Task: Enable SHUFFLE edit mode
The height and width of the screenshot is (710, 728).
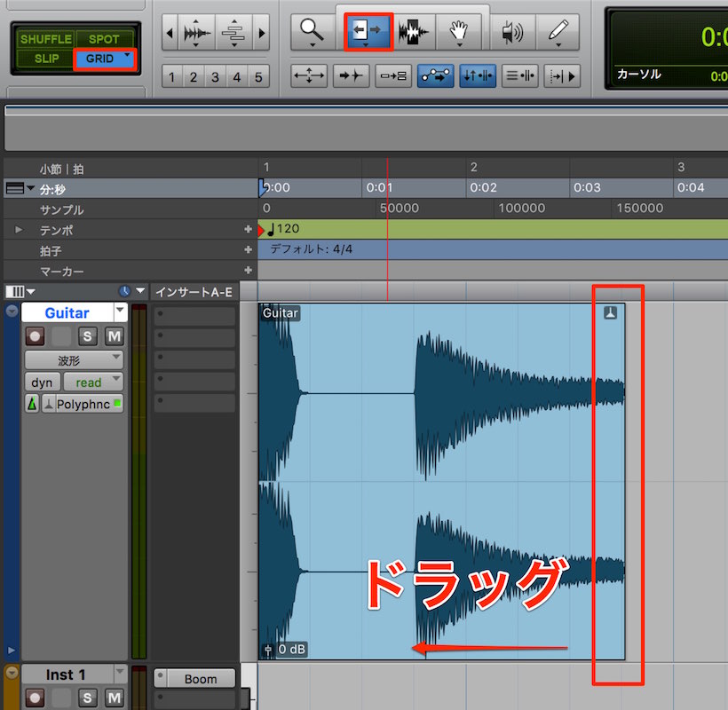Action: (45, 39)
